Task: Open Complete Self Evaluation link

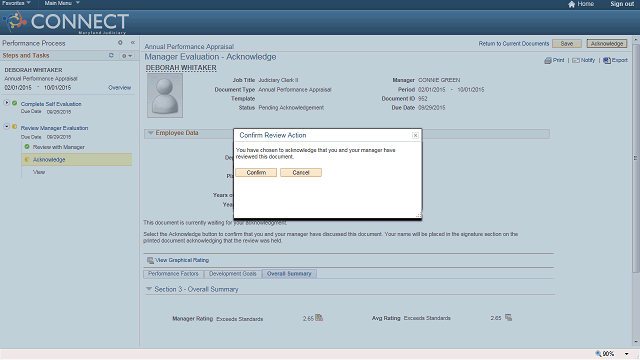Action: point(51,104)
